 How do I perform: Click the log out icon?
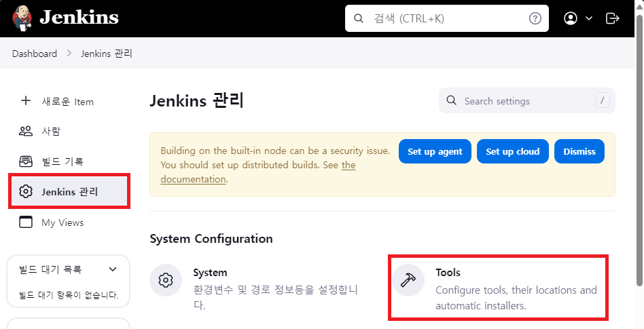[612, 18]
